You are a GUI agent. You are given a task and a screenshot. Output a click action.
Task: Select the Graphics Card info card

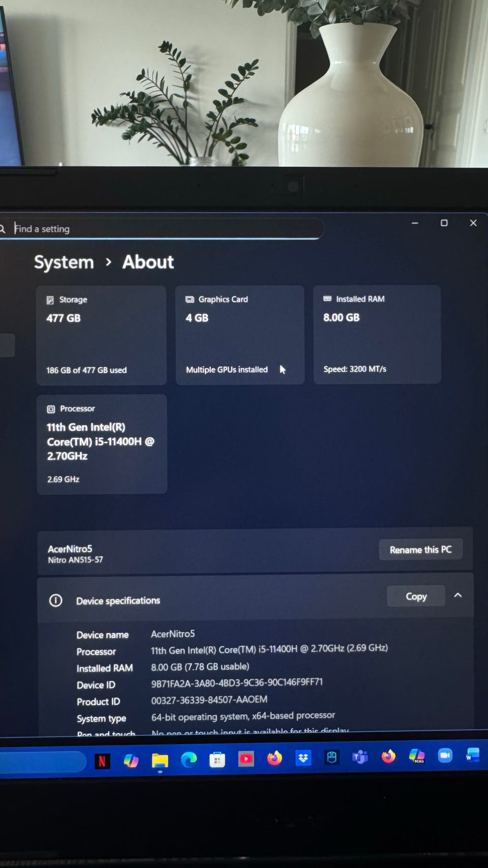[240, 335]
